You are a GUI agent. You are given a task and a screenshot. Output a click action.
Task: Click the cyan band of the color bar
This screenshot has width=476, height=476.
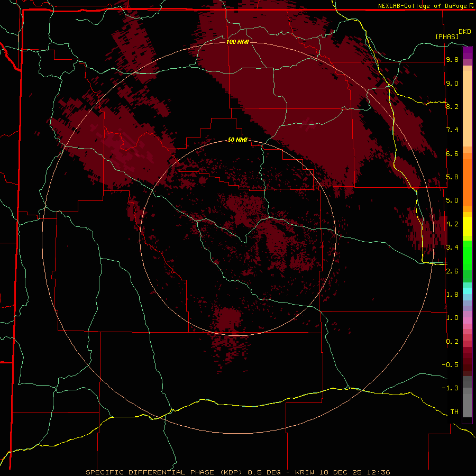tap(467, 291)
